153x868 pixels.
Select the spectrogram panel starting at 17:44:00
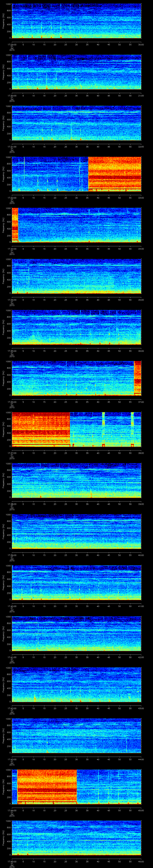click(76, 787)
